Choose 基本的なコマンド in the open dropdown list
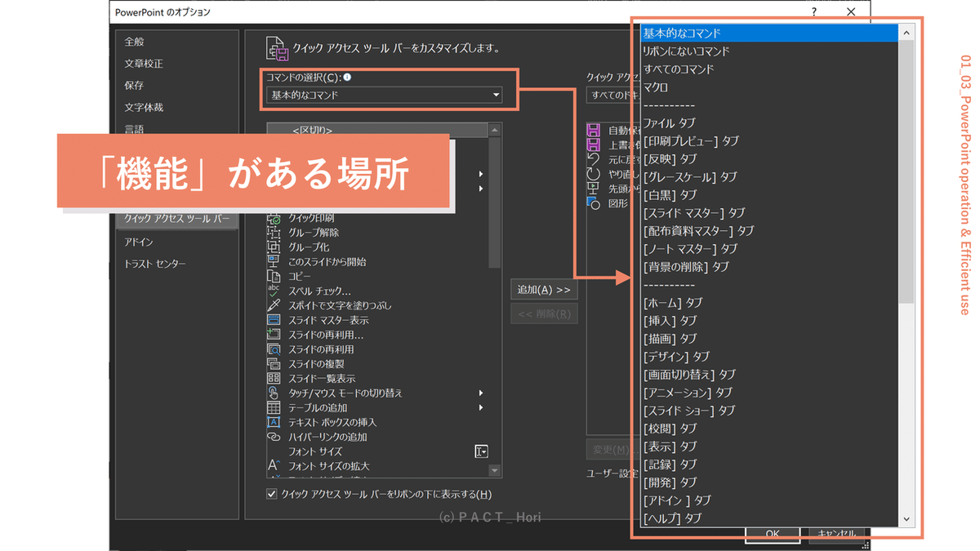Screen dimensions: 980x551 click(768, 33)
